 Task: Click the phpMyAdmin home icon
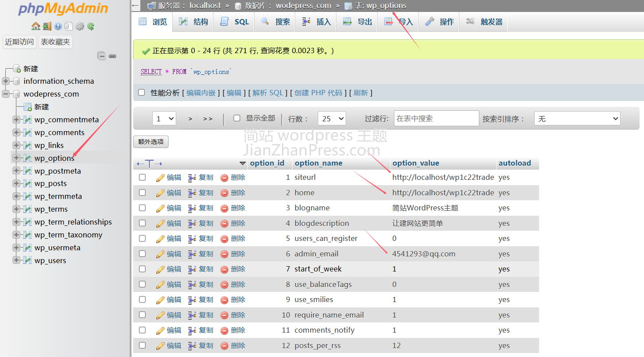(x=36, y=27)
